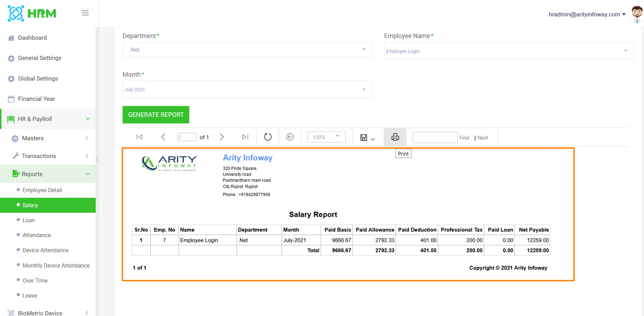The width and height of the screenshot is (644, 316).
Task: Open the user account avatar
Action: pyautogui.click(x=636, y=14)
